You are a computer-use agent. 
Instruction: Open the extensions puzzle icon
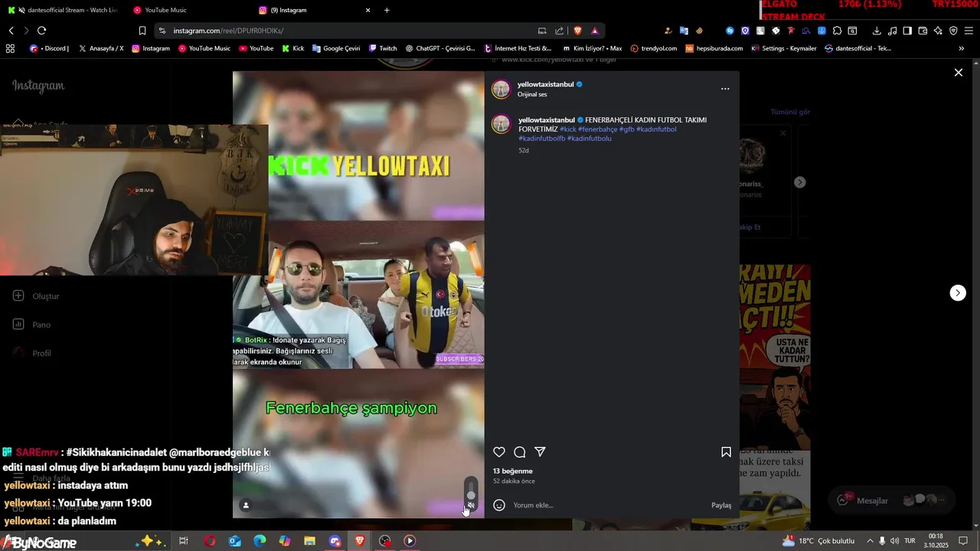coord(837,31)
